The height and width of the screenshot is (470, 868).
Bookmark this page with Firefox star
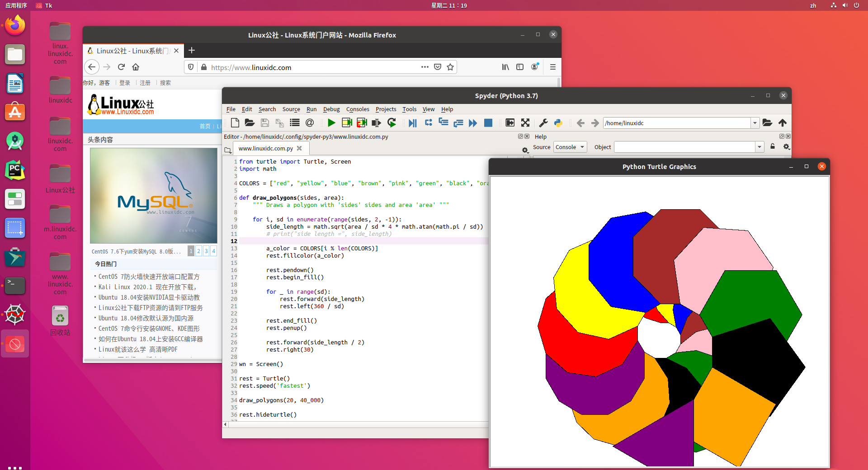(x=450, y=67)
